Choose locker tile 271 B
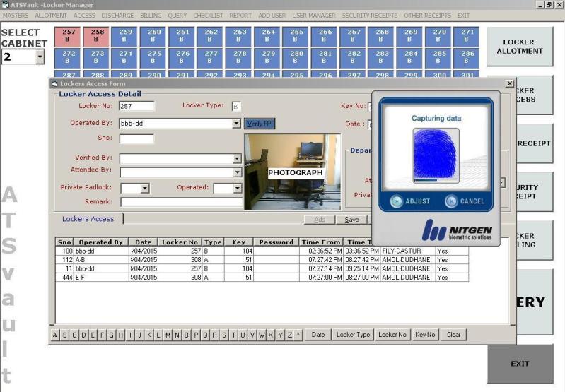This screenshot has height=392, width=565. [467, 36]
